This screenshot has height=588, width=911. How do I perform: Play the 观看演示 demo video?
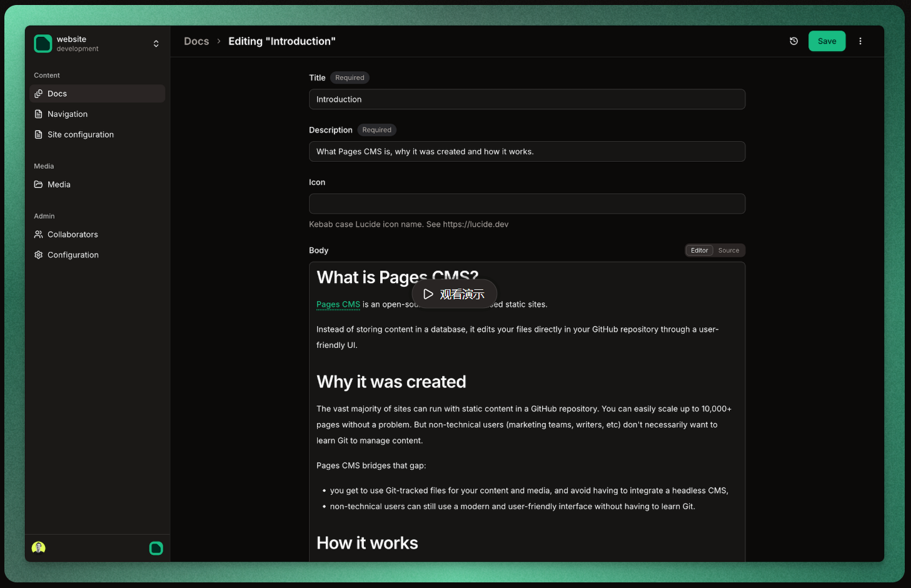455,294
